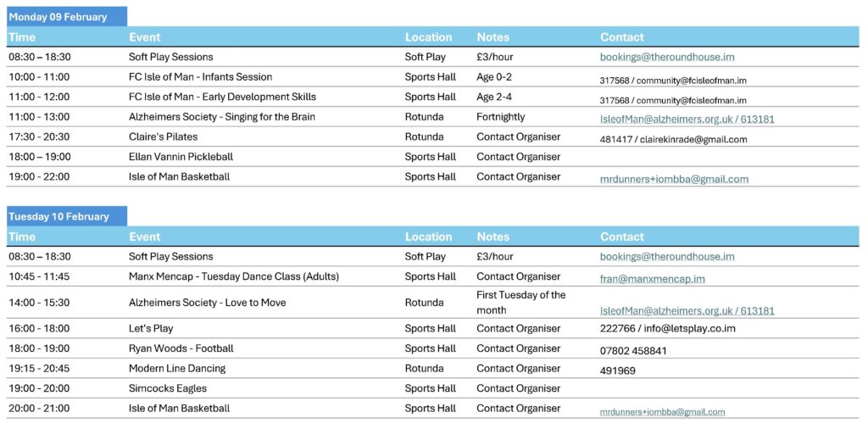The width and height of the screenshot is (868, 429).
Task: Click the Simcocks Eagles event row
Action: [168, 389]
